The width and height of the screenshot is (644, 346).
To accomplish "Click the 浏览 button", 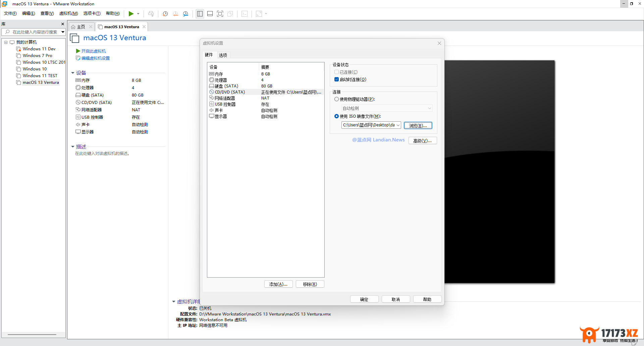I will point(418,125).
